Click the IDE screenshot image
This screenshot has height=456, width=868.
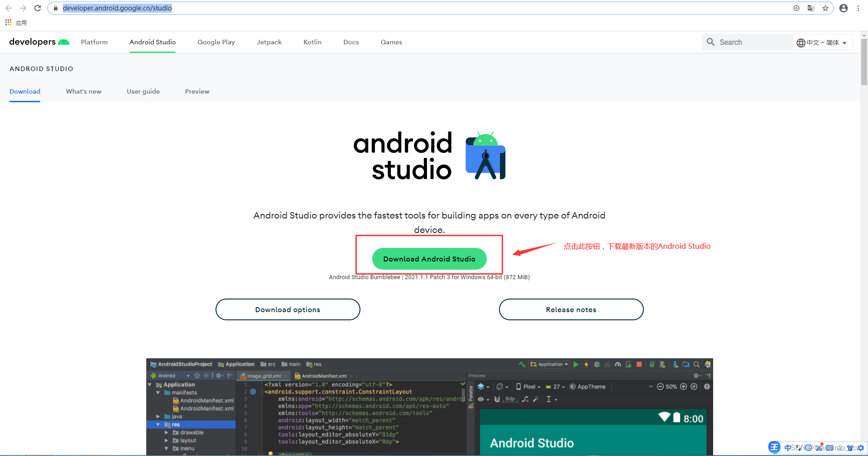tap(429, 407)
